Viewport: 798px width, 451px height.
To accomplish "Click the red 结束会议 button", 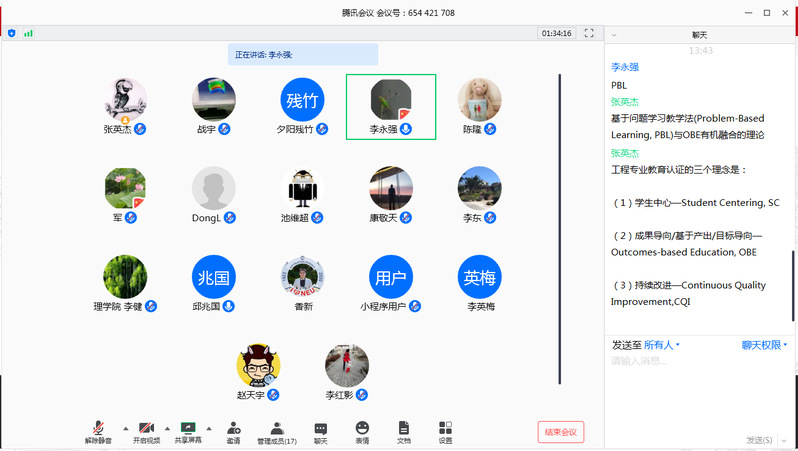I will (560, 432).
